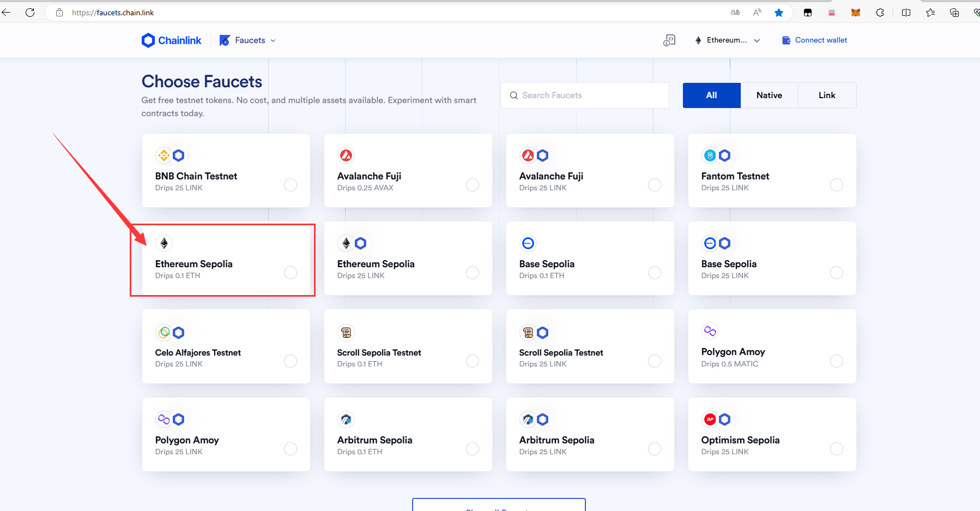
Task: Click the Scroll Sepolia Testnet 25 LINK card title
Action: (561, 353)
